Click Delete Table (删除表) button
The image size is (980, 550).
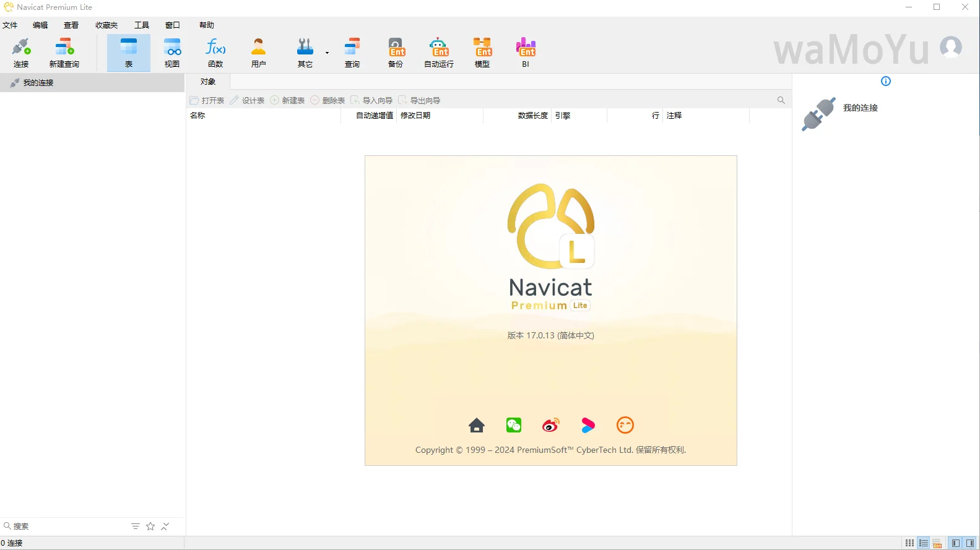click(328, 100)
